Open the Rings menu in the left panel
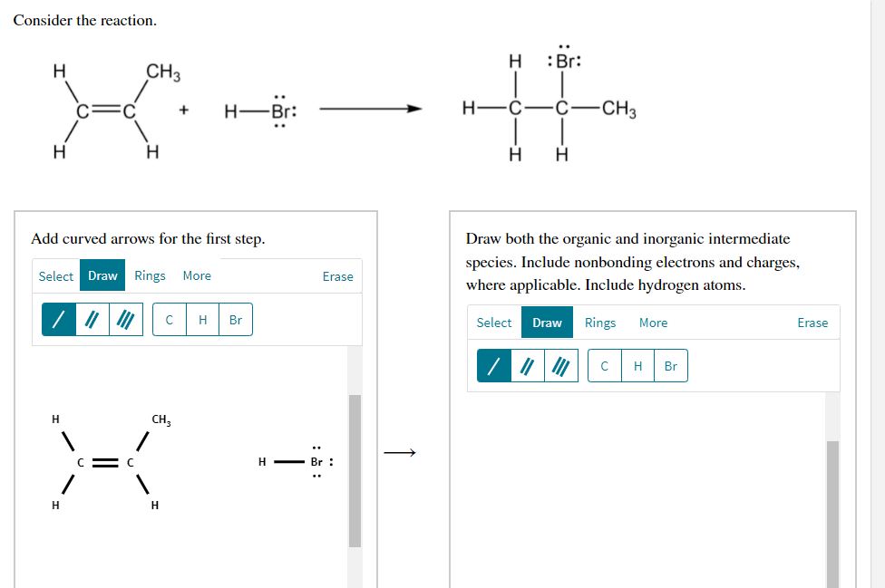Image resolution: width=885 pixels, height=588 pixels. click(150, 275)
